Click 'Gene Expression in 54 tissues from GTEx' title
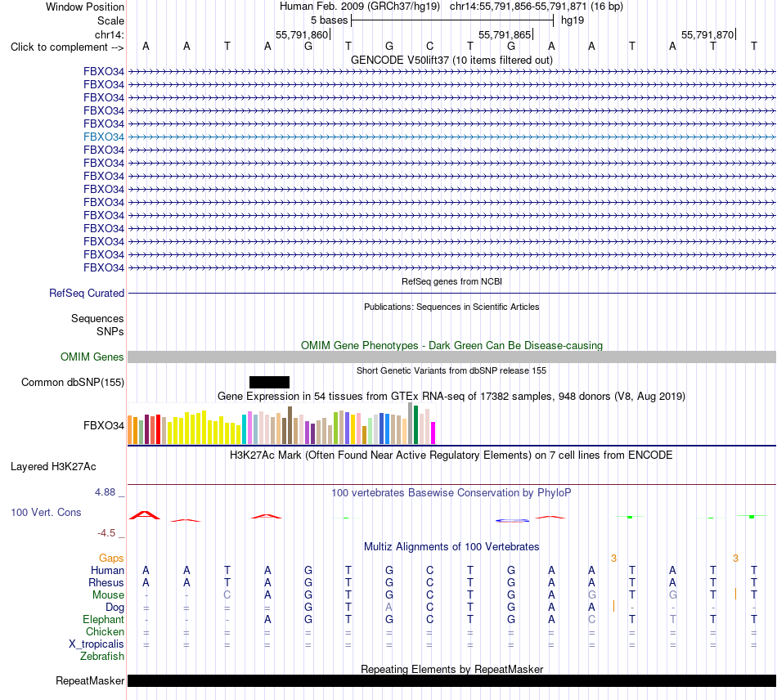The width and height of the screenshot is (777, 700). pos(451,397)
